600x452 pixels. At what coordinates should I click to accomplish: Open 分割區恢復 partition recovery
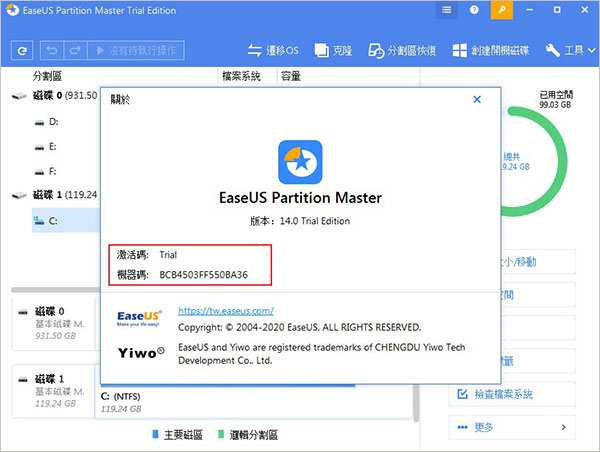point(402,51)
